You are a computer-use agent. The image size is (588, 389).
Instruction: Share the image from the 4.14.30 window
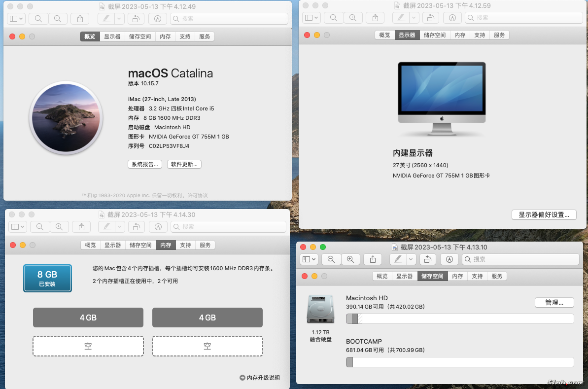point(81,227)
